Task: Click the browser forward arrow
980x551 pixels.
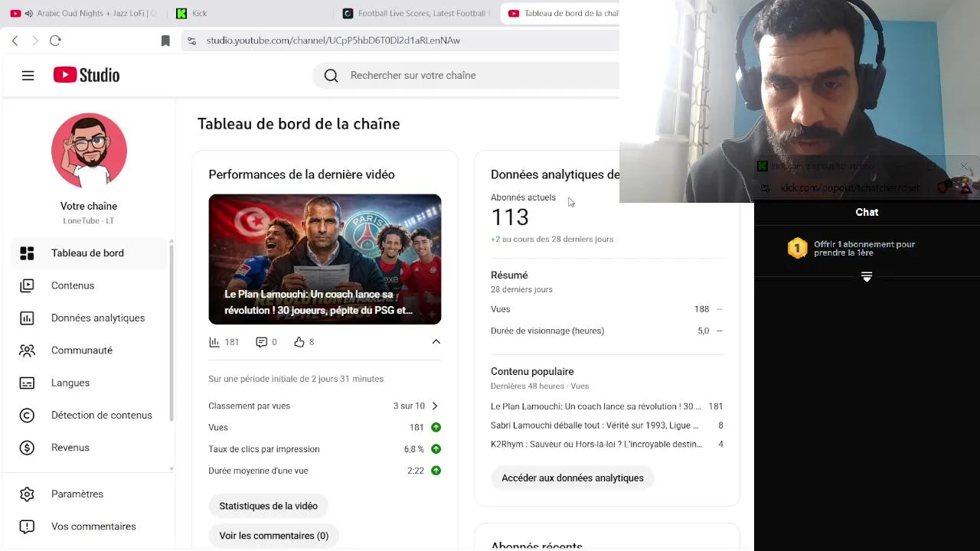Action: tap(35, 41)
